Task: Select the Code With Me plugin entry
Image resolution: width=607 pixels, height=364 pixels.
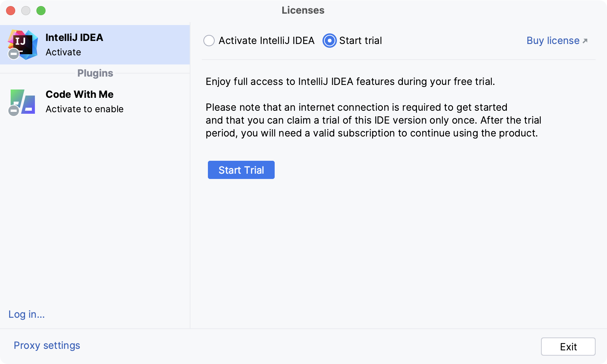Action: click(x=95, y=102)
